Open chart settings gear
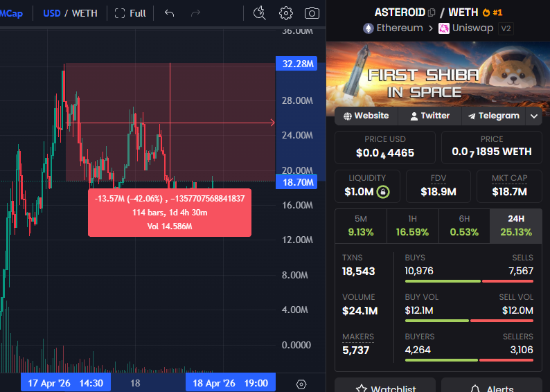Screen dimensions: 550x392 [x=286, y=13]
